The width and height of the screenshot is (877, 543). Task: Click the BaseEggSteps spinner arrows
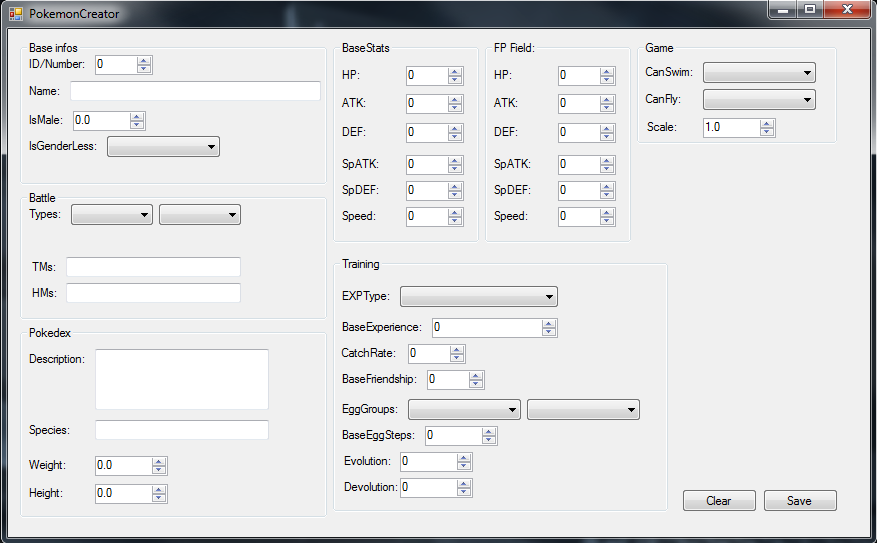pos(489,436)
